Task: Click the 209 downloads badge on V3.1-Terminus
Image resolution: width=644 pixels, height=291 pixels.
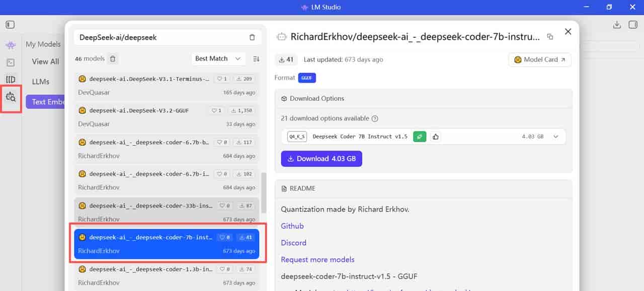Action: point(244,79)
